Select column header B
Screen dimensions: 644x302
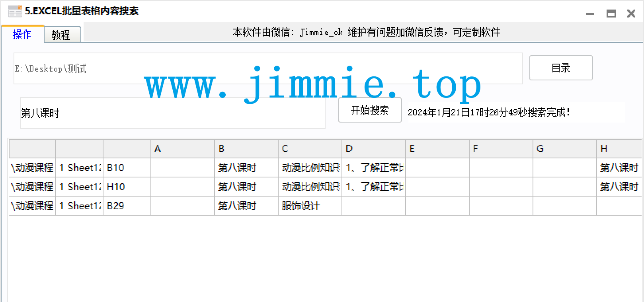click(x=246, y=149)
